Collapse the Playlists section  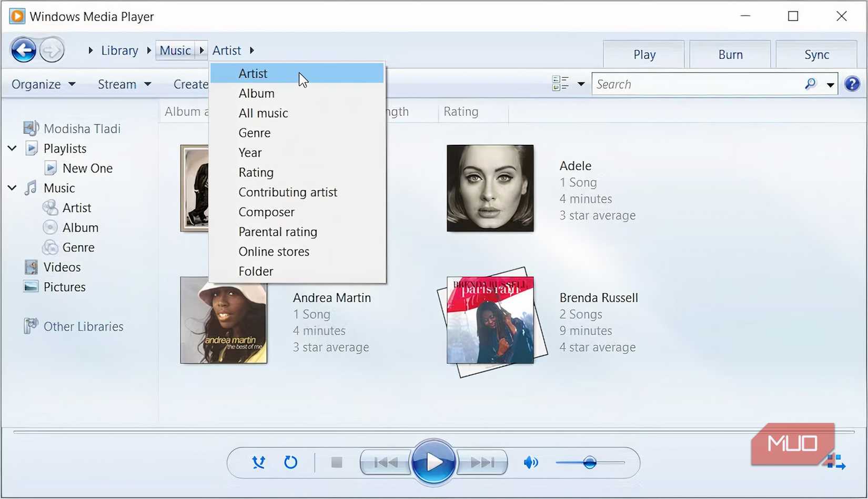click(x=12, y=148)
